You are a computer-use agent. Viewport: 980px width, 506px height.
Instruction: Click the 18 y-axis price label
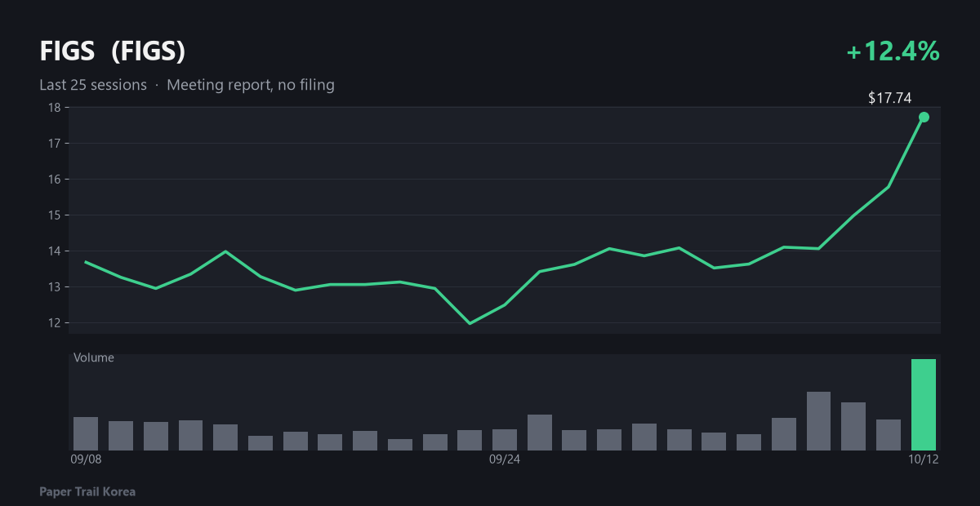click(54, 108)
